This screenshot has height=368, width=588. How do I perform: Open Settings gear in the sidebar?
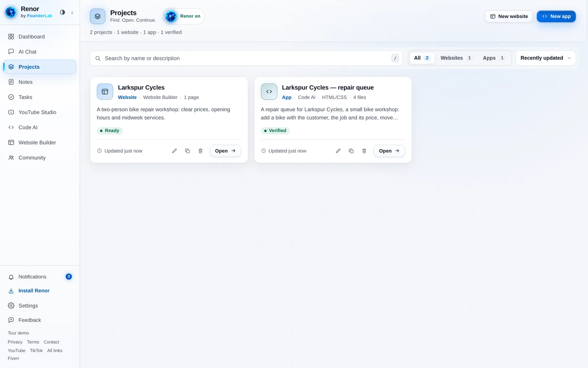40,306
